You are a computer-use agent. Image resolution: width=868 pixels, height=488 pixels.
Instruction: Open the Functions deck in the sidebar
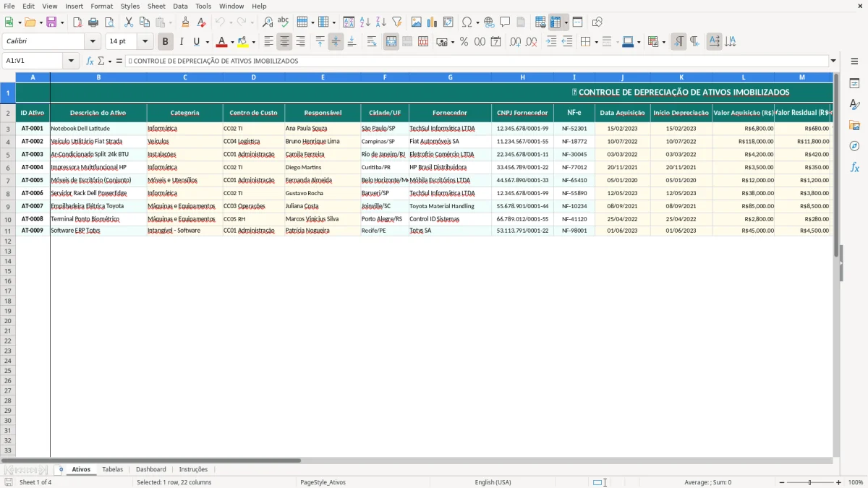click(x=855, y=166)
